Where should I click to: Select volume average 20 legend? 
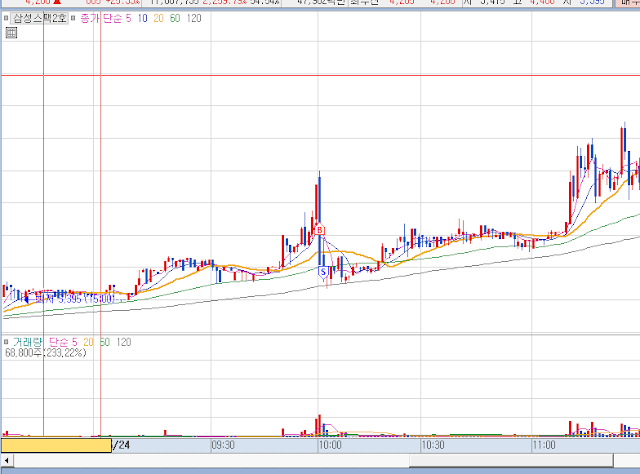click(88, 342)
